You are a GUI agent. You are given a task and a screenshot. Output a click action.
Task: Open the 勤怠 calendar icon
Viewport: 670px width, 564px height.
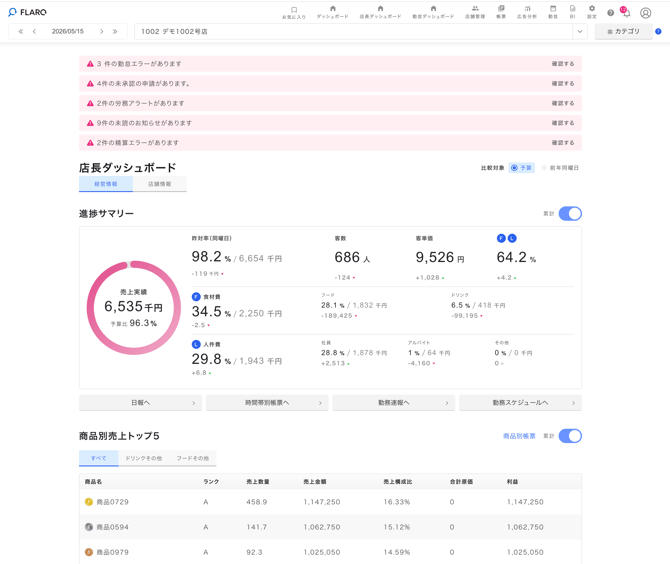click(x=553, y=9)
